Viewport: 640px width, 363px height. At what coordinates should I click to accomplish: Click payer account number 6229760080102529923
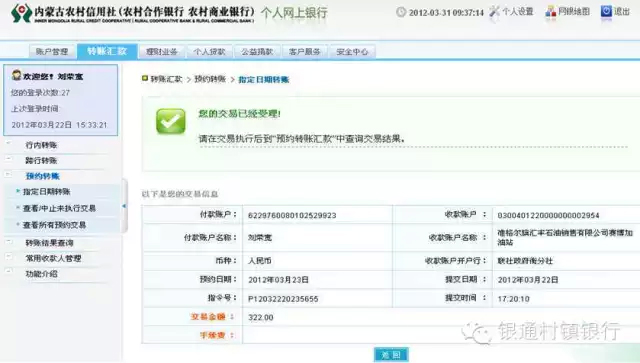point(292,216)
